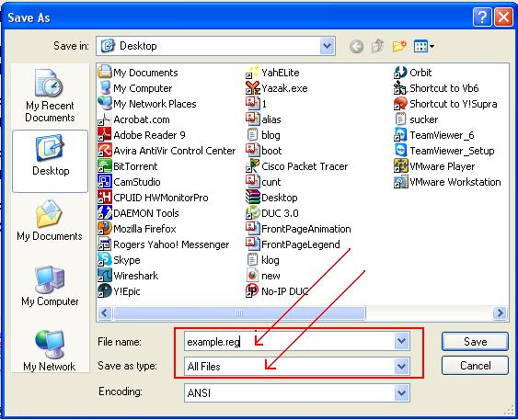The image size is (518, 420).
Task: Open the Views menu icon
Action: click(424, 46)
